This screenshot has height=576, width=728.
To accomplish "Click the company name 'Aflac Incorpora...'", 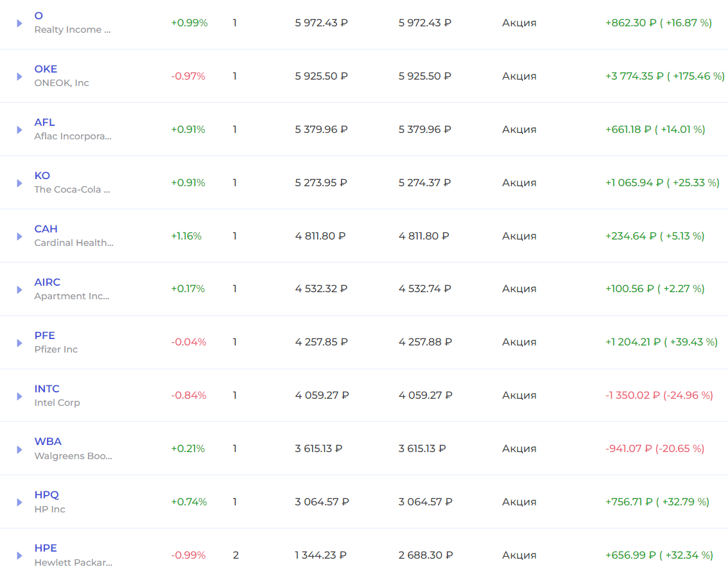I will tap(73, 136).
